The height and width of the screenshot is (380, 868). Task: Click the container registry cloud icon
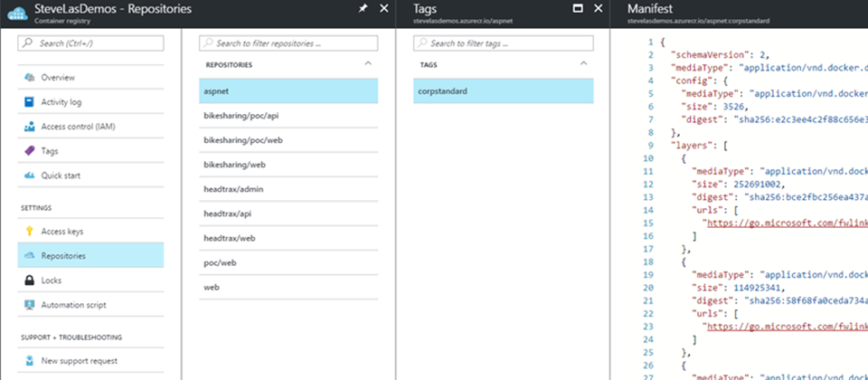[17, 14]
